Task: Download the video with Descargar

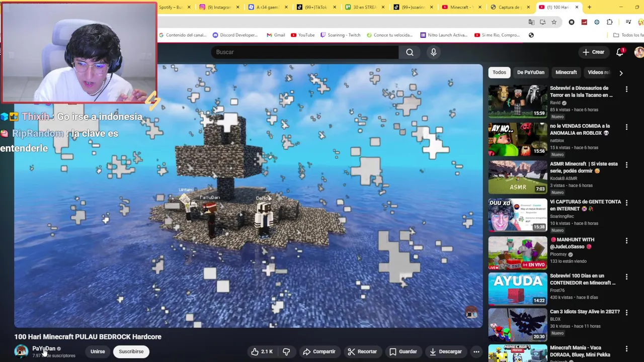Action: [446, 351]
